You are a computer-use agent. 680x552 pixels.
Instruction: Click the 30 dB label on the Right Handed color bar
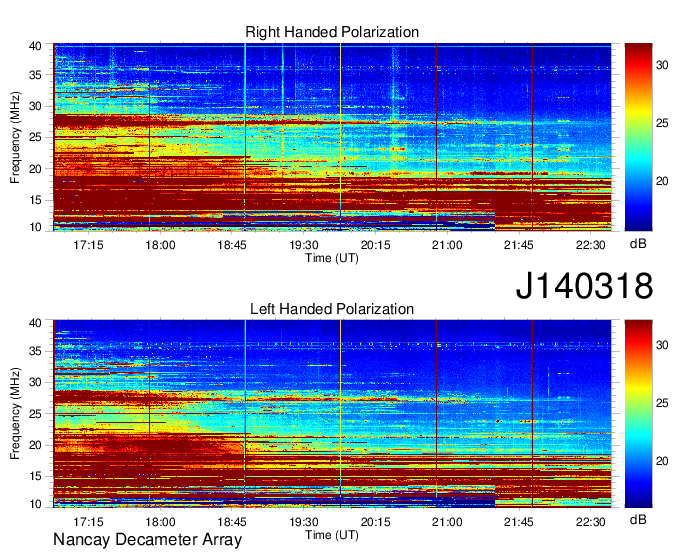662,65
